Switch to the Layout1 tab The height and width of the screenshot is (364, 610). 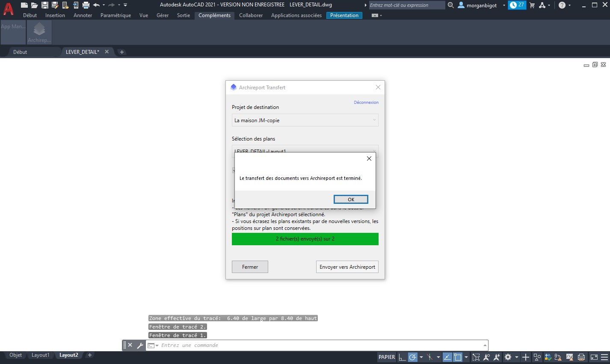(x=41, y=355)
